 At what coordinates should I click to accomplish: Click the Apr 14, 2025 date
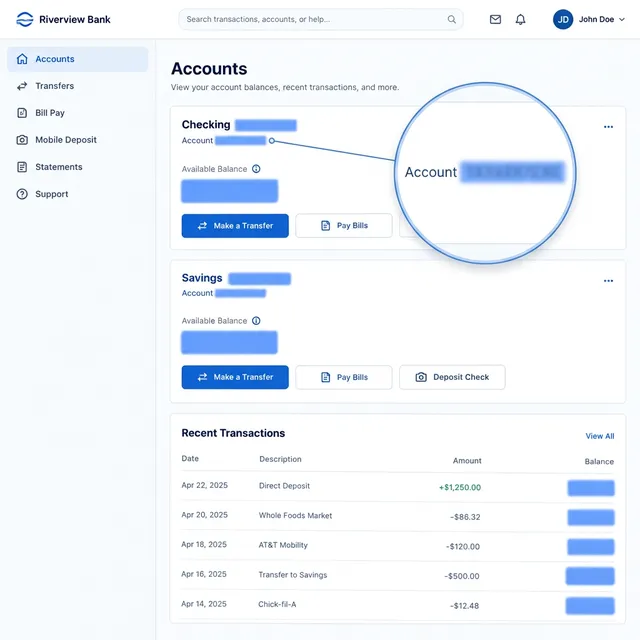(204, 604)
